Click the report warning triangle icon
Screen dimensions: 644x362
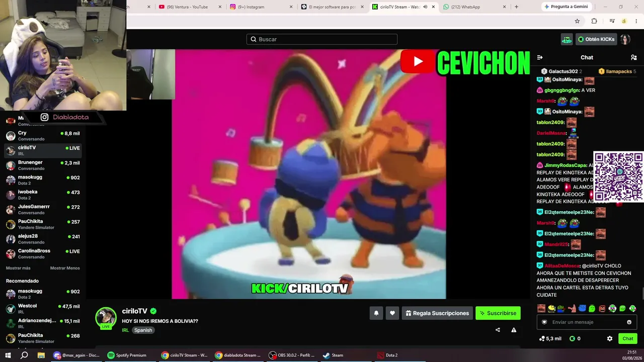pos(514,330)
